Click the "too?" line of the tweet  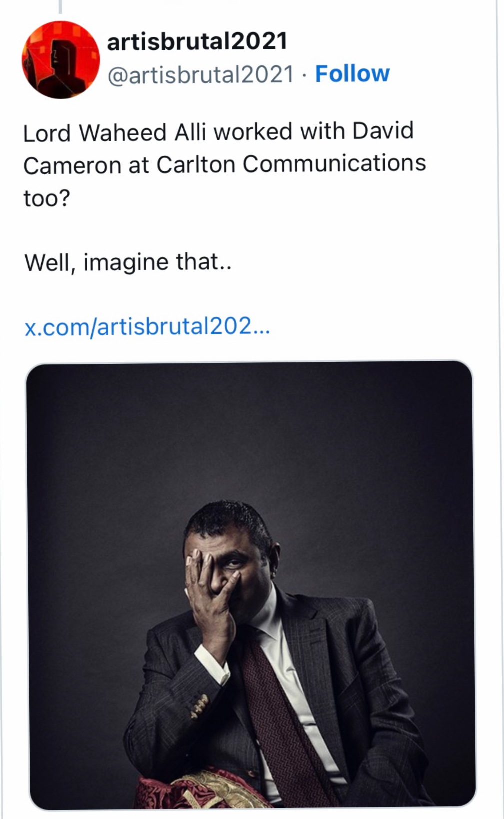[x=47, y=198]
